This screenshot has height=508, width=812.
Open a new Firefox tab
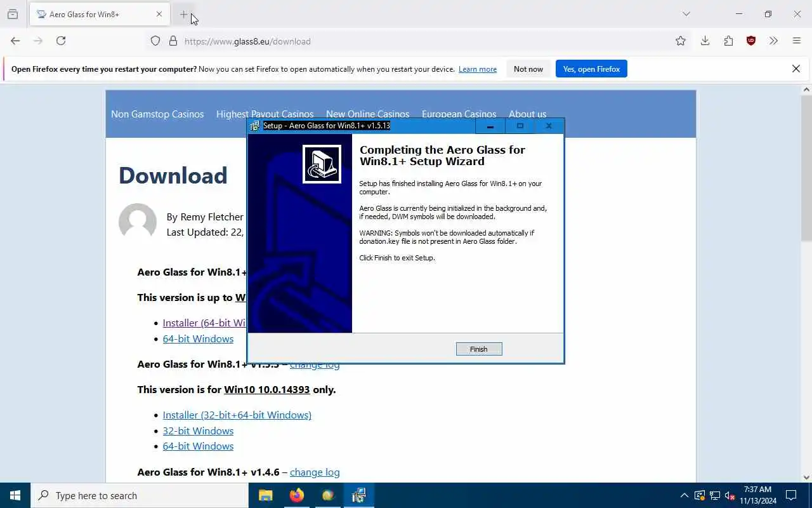pyautogui.click(x=183, y=14)
